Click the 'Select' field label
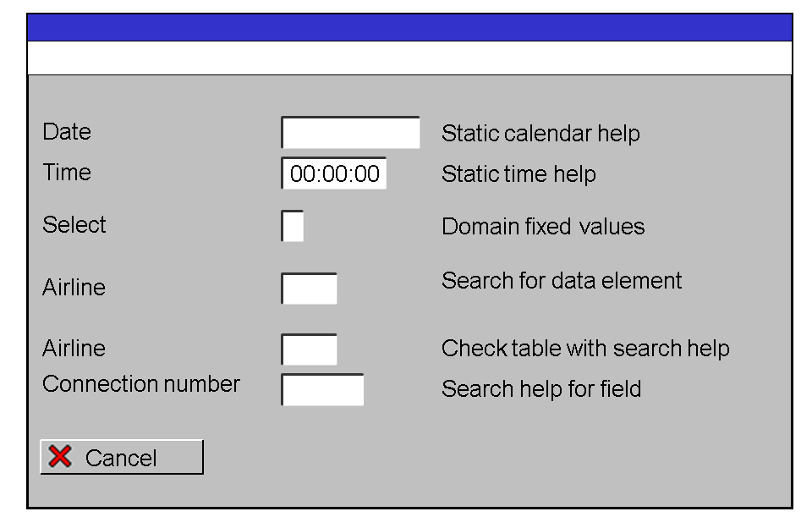The height and width of the screenshot is (528, 812). tap(74, 225)
